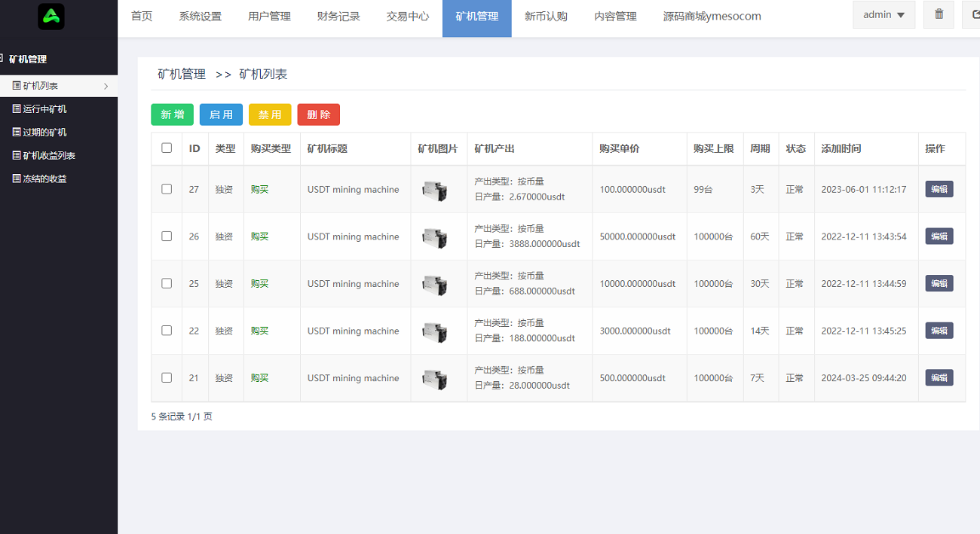Click the 60天 cycle cell
980x534 pixels.
(760, 236)
